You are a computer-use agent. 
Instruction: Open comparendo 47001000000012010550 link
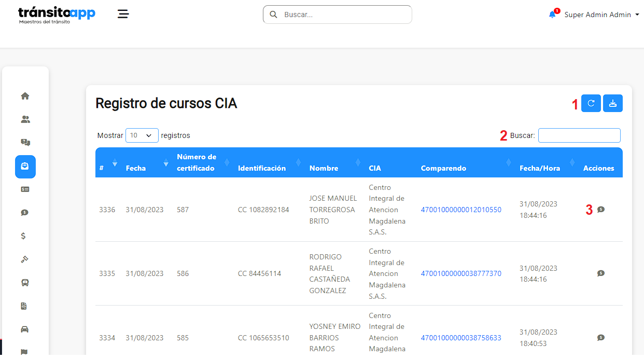(x=461, y=210)
